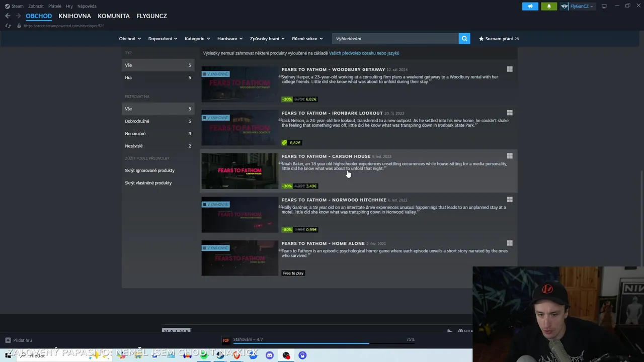644x362 pixels.
Task: Click the F2F download icon in the bottom bar
Action: pyautogui.click(x=226, y=340)
